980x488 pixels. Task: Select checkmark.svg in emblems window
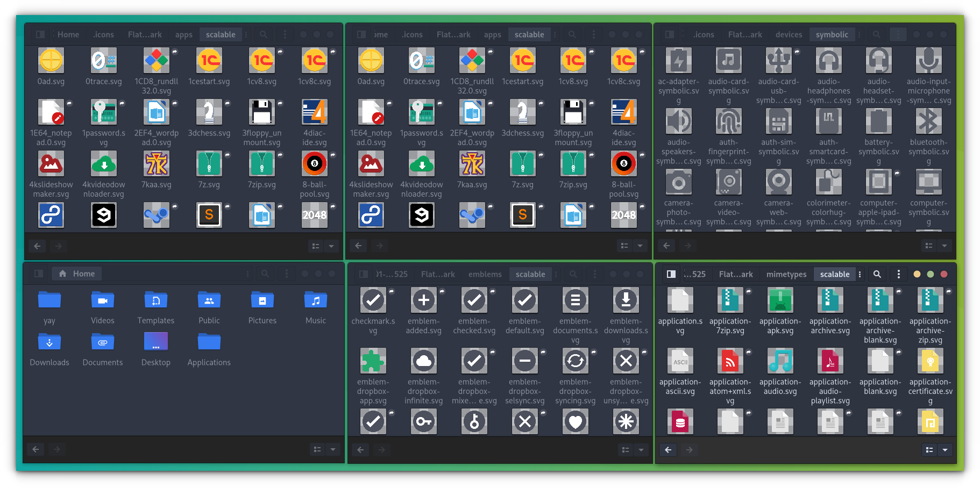pyautogui.click(x=373, y=300)
